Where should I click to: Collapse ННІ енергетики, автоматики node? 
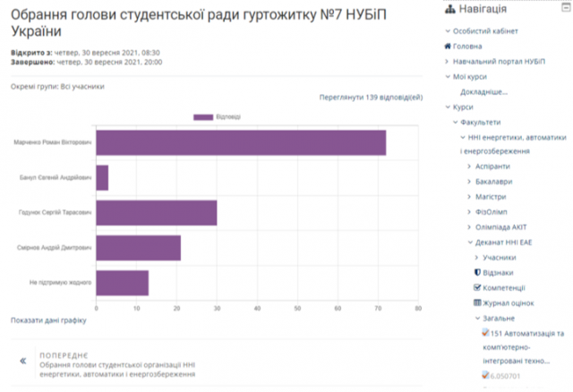[463, 137]
